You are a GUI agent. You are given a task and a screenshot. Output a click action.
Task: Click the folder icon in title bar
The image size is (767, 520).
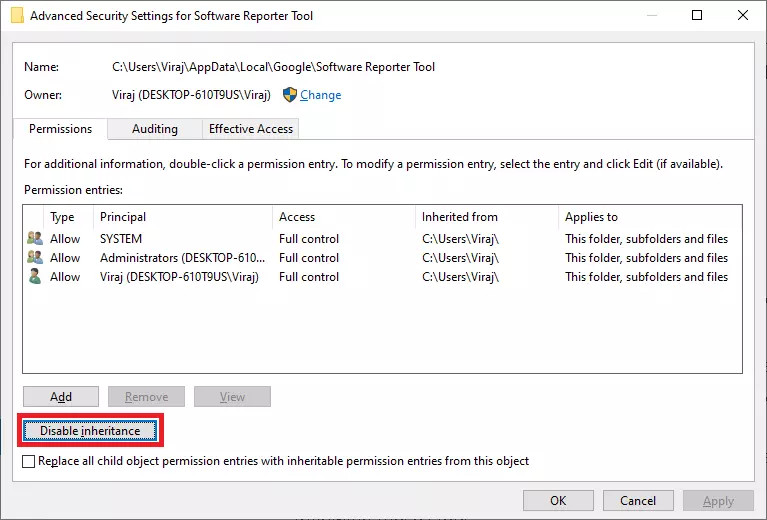18,15
